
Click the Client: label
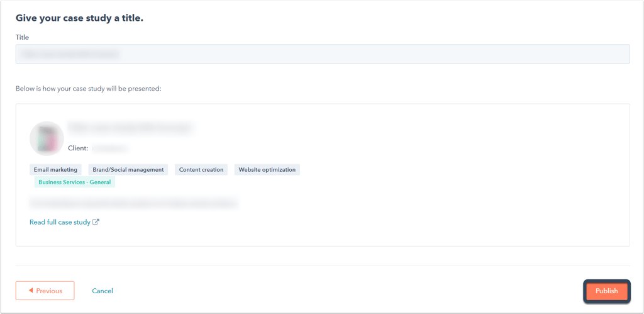[78, 148]
